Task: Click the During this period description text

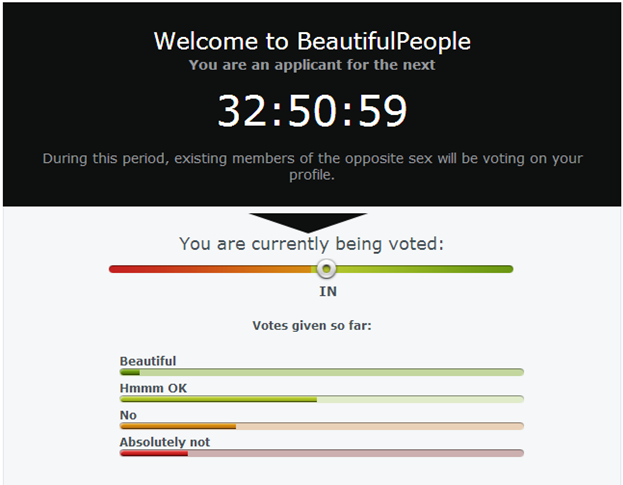Action: [x=312, y=166]
